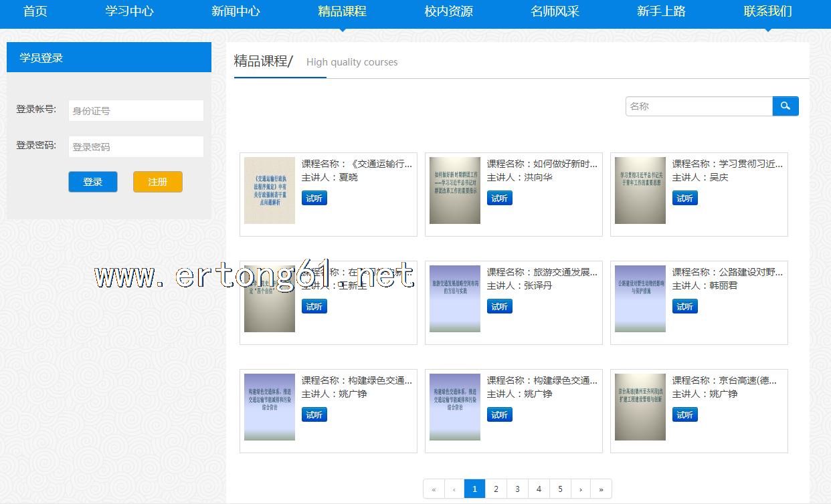The width and height of the screenshot is (831, 504).
Task: Open thumbnail of 京台高速 course
Action: (640, 407)
